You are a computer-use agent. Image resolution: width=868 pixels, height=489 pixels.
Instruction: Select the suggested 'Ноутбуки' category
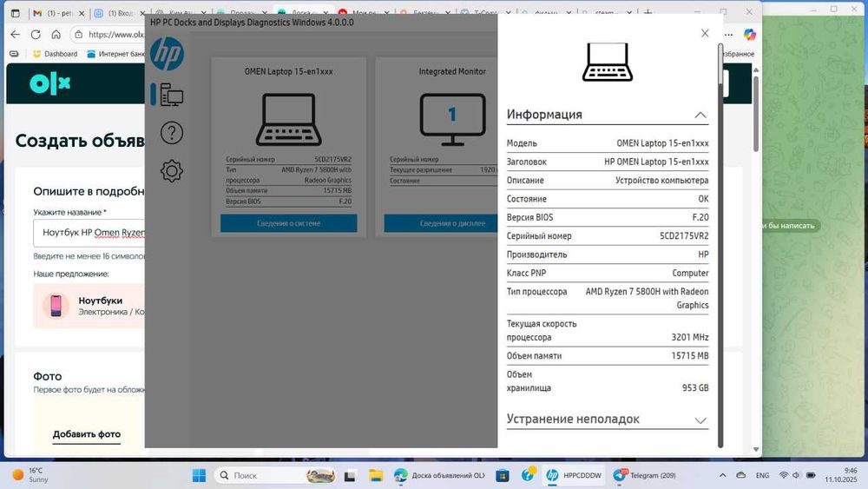(89, 307)
